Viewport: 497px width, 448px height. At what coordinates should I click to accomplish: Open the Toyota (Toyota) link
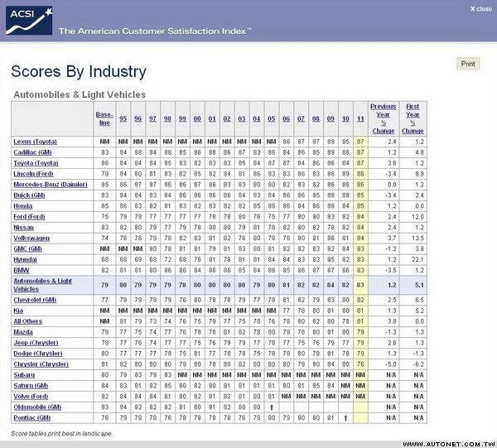pyautogui.click(x=36, y=163)
